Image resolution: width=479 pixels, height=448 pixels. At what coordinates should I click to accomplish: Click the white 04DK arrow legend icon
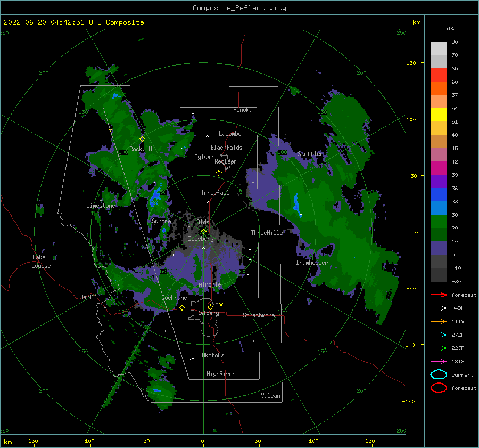[x=439, y=308]
